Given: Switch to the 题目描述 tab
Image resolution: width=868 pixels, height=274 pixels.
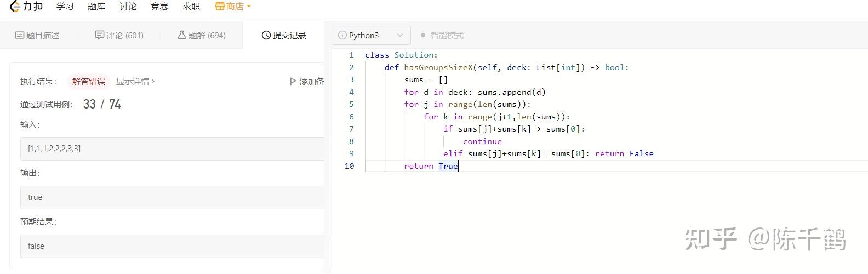Looking at the screenshot, I should pyautogui.click(x=37, y=35).
